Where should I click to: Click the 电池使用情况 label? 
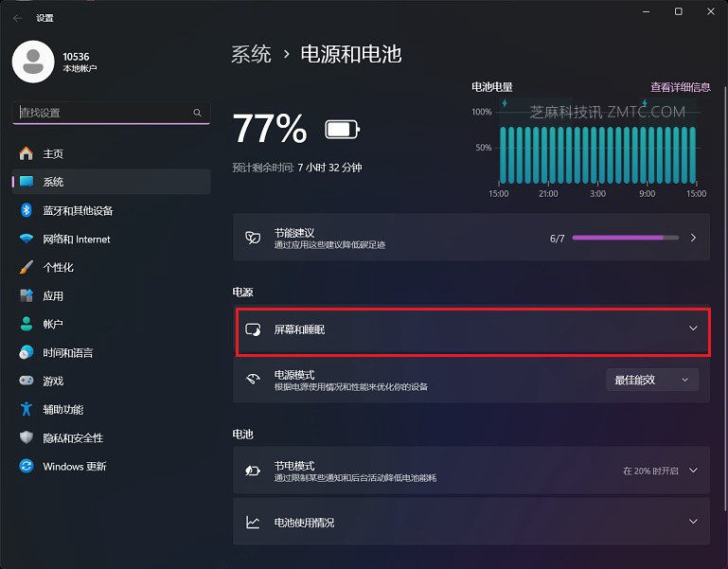tap(304, 523)
